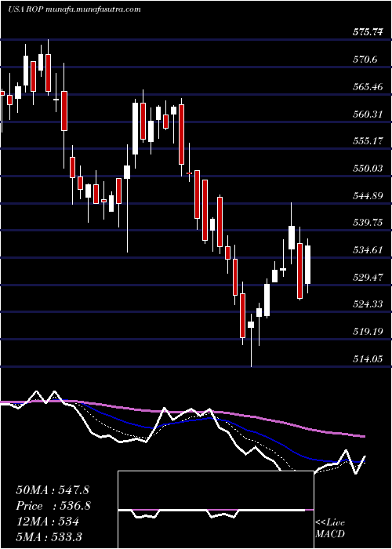Select the 534.61 price axis label
392x549 pixels.
(368, 250)
